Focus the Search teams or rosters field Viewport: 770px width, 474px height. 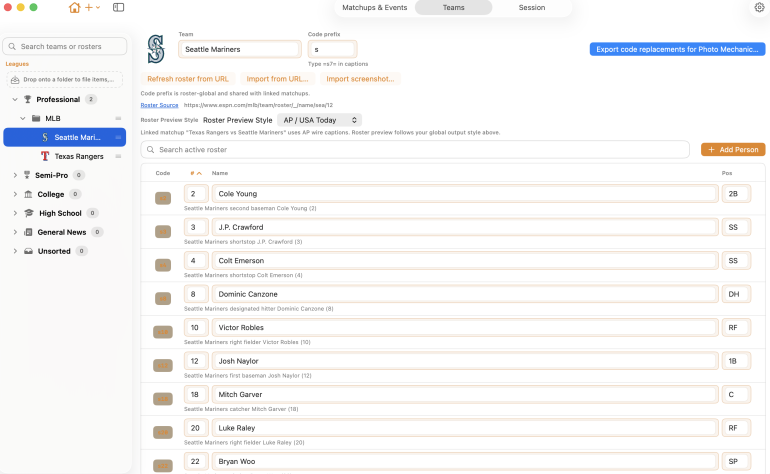click(65, 46)
